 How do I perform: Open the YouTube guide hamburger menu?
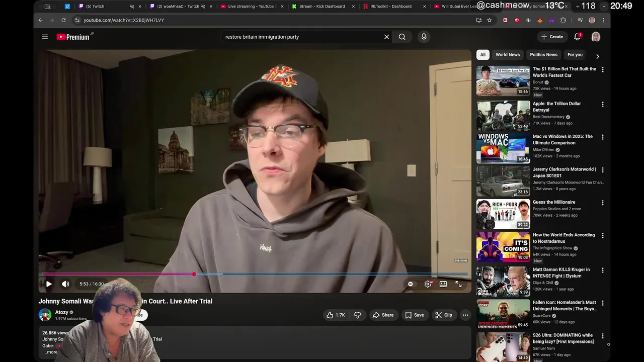pos(45,37)
